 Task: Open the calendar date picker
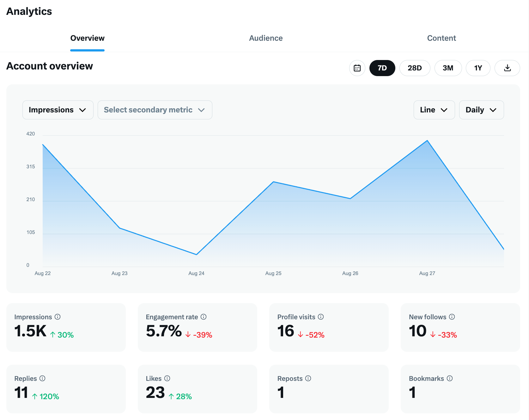pos(357,68)
